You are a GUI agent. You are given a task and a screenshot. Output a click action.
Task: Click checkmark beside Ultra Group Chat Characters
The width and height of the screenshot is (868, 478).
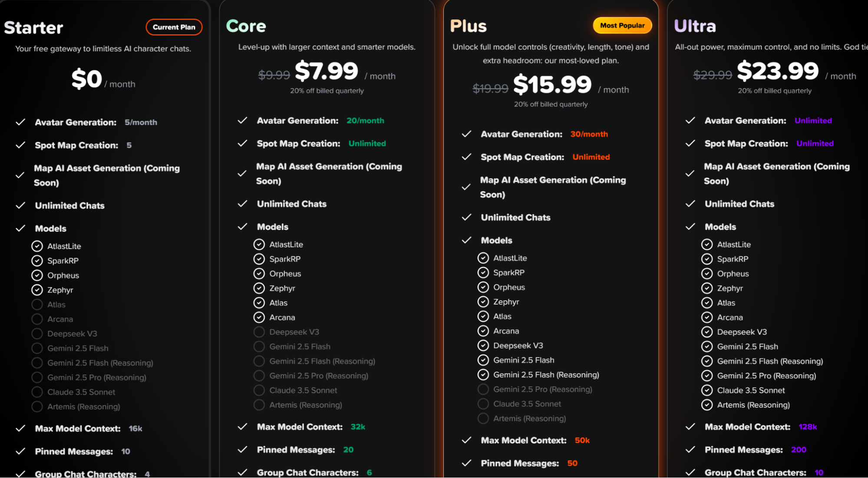(690, 472)
